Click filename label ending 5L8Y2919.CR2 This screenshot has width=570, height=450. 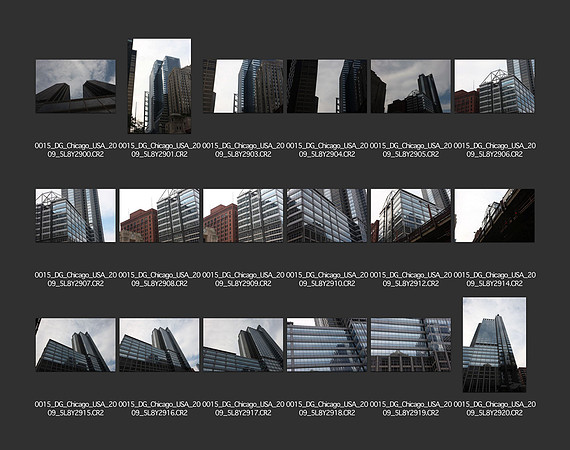(411, 409)
